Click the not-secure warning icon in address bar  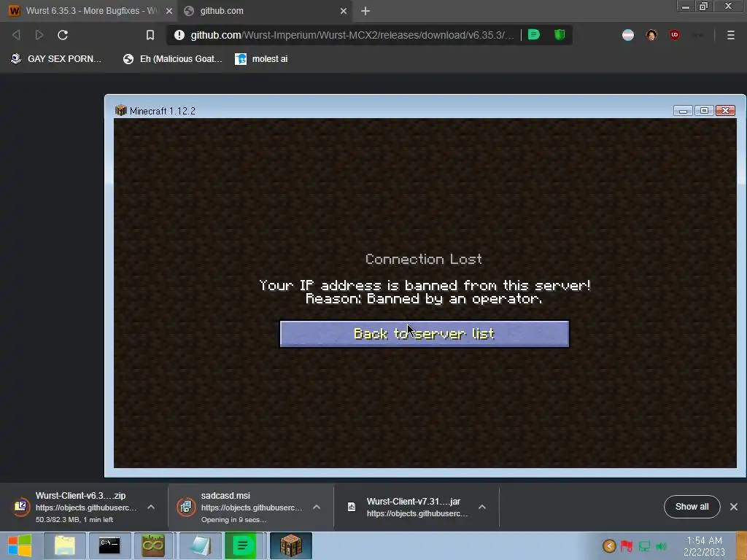point(179,35)
